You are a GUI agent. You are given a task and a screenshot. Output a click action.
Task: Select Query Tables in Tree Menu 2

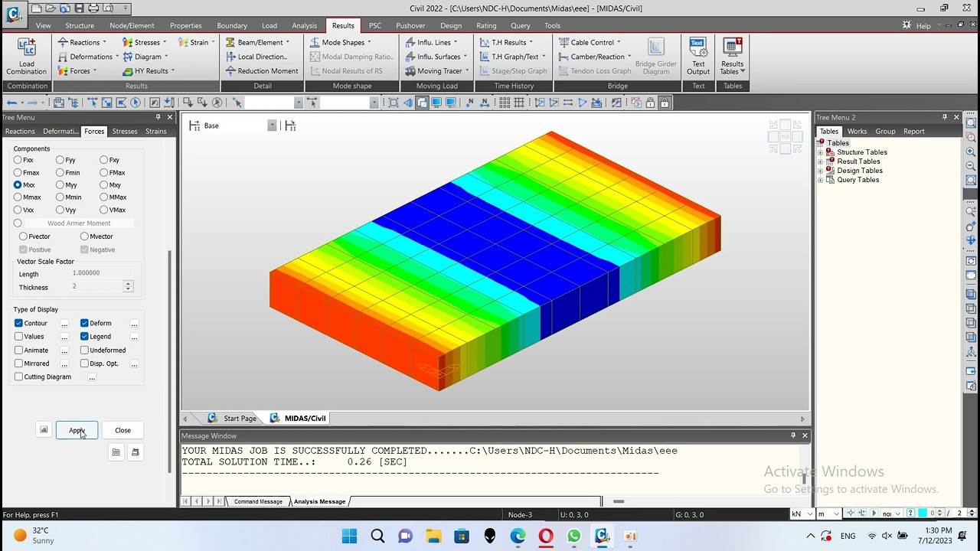pyautogui.click(x=857, y=180)
